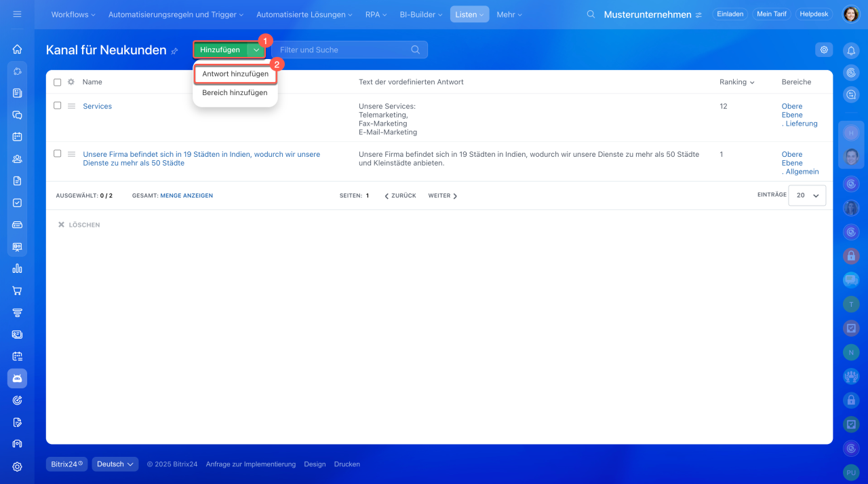The image size is (868, 484).
Task: Open the Deutsch language selector
Action: pyautogui.click(x=115, y=464)
